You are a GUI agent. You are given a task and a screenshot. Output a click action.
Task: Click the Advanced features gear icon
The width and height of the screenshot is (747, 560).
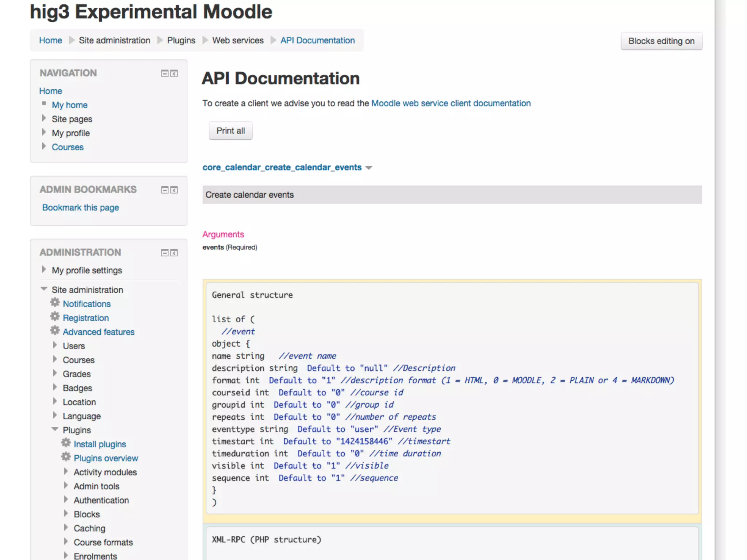coord(55,331)
